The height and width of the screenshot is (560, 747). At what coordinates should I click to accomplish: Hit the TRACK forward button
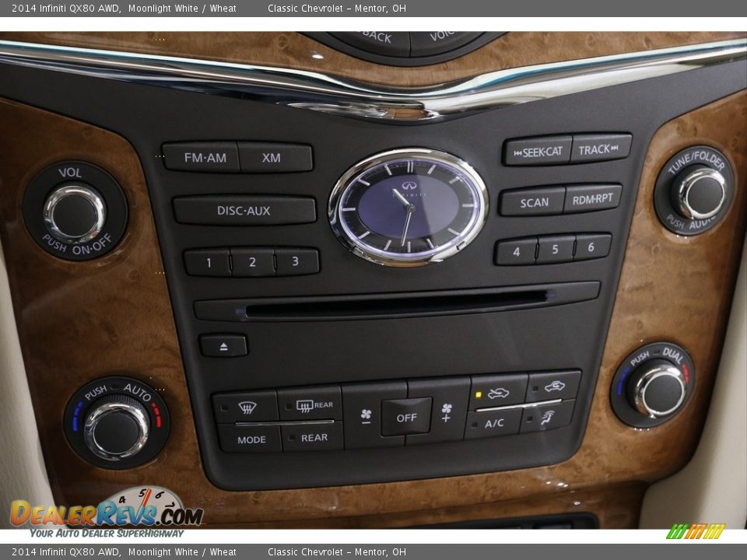601,149
